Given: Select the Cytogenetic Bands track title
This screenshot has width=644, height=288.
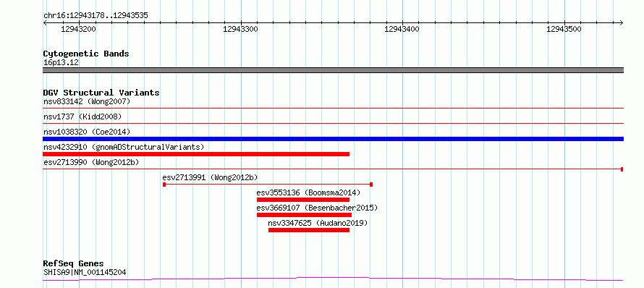Looking at the screenshot, I should tap(86, 54).
